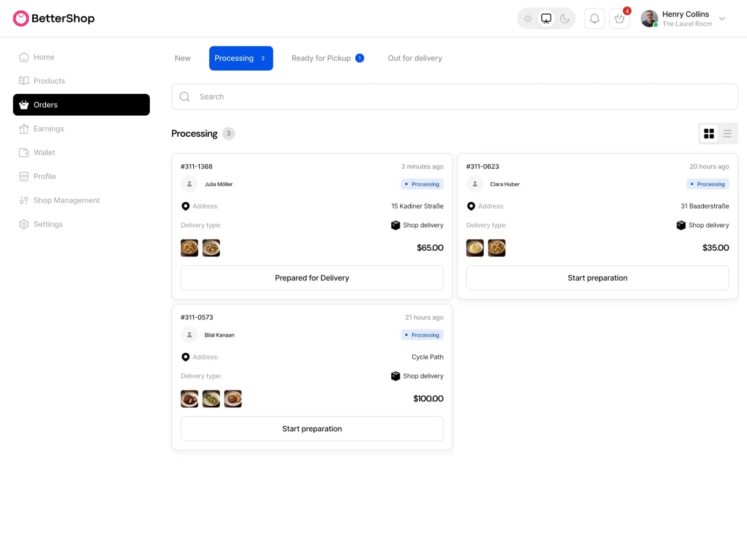Click the Shop delivery box icon on #311-0623
Screen dimensions: 747x560
click(681, 225)
